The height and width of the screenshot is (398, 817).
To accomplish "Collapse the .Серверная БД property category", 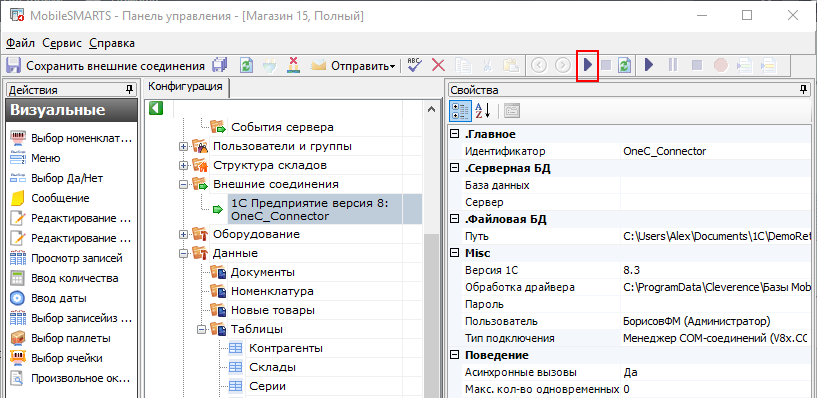I will pos(454,168).
